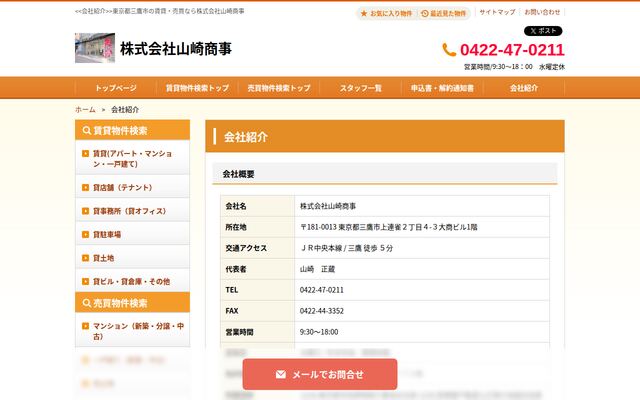Click the X ポスト share button

tap(543, 31)
